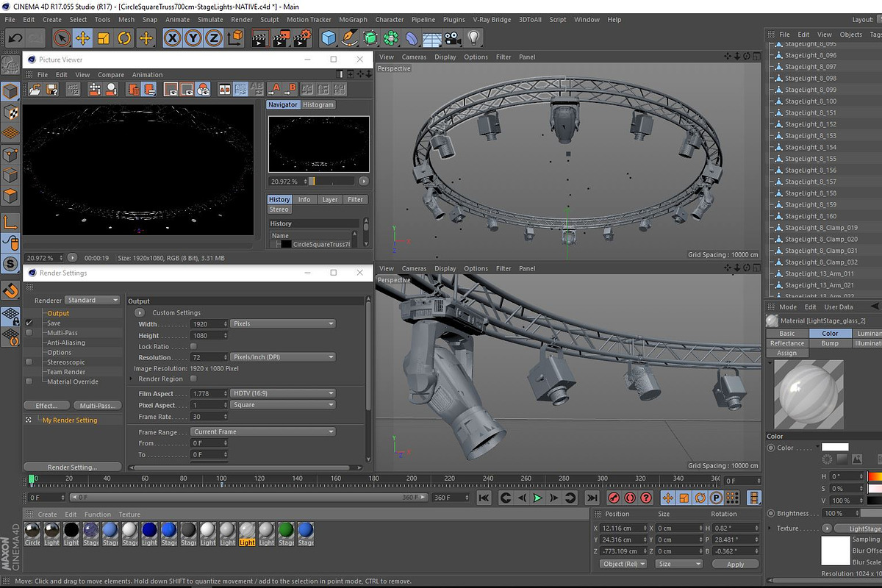Open the spline Pen tool
The width and height of the screenshot is (882, 588).
pyautogui.click(x=350, y=37)
